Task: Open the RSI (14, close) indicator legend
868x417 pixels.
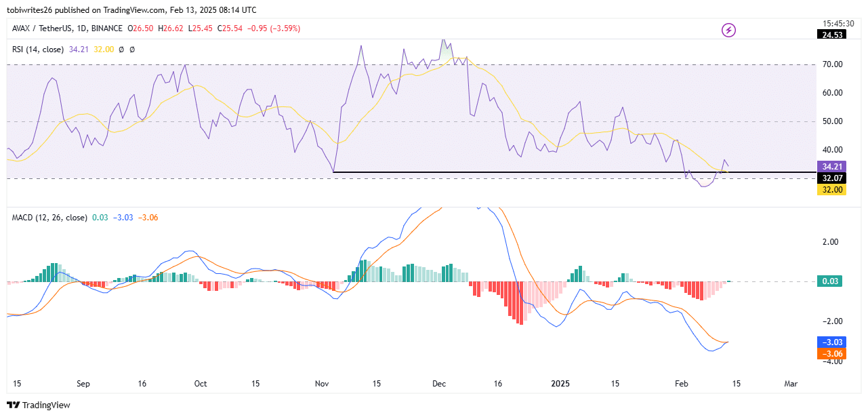Action: click(x=38, y=49)
